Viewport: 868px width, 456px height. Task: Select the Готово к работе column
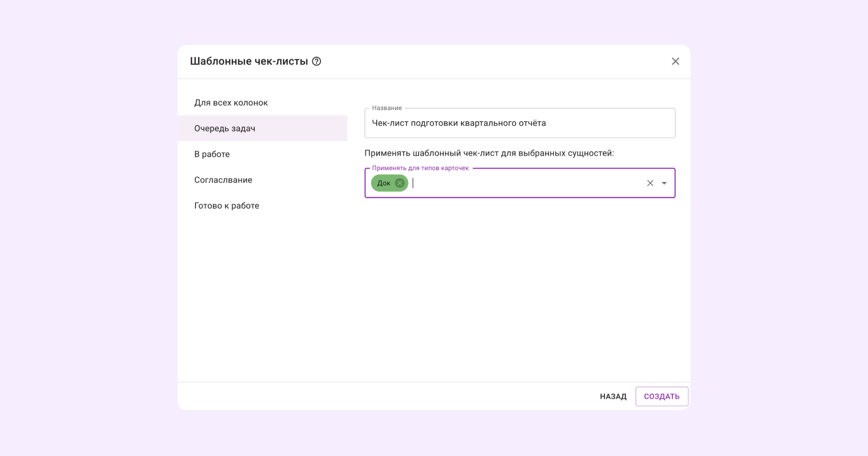(263, 206)
